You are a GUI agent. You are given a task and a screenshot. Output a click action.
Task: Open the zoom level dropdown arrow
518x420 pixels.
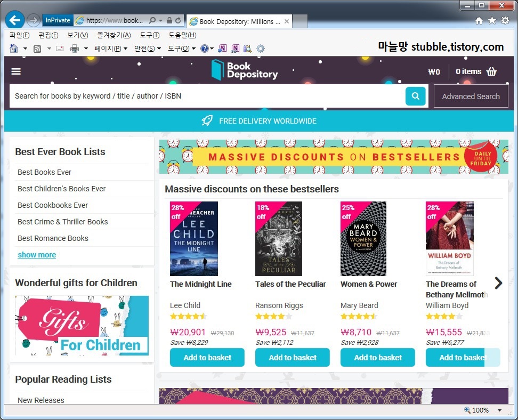pyautogui.click(x=499, y=410)
